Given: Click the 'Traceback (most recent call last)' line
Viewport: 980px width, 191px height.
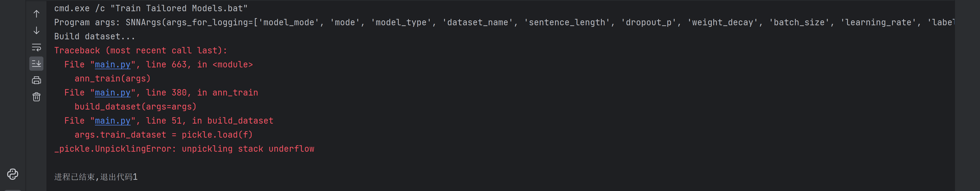Looking at the screenshot, I should click(140, 51).
